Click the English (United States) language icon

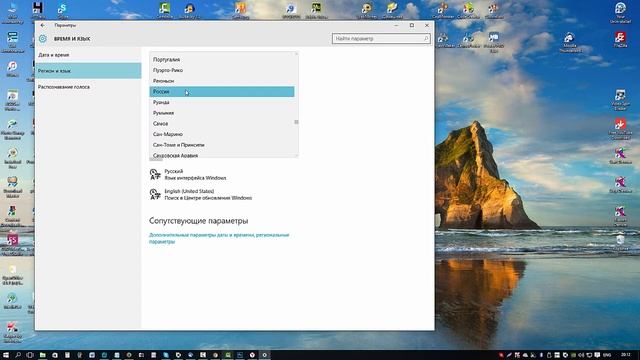tap(155, 194)
